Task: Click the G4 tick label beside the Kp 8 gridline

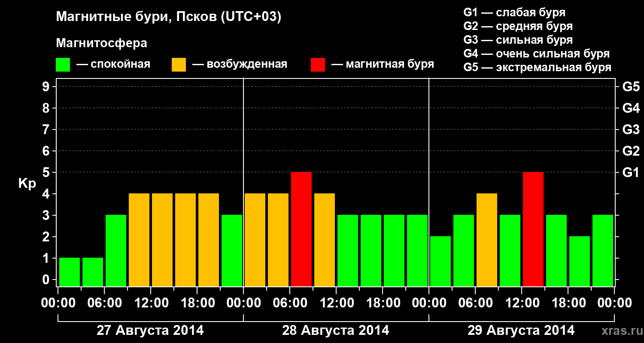Action: click(x=631, y=108)
